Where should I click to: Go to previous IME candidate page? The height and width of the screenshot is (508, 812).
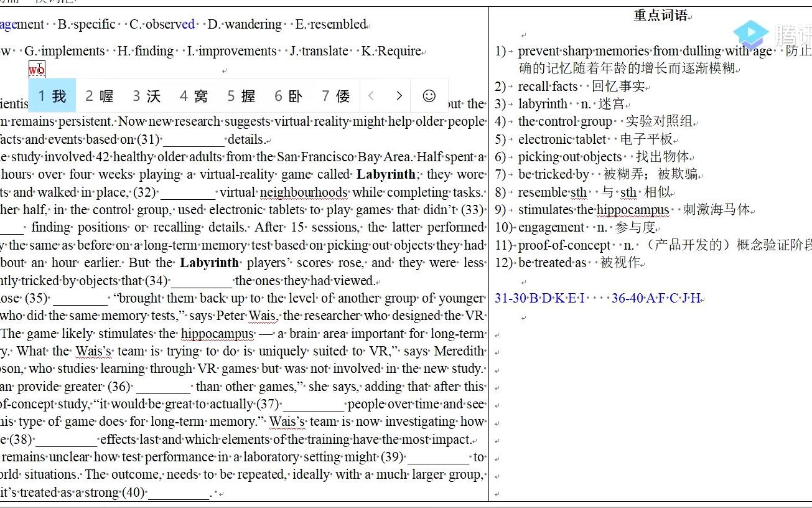[371, 96]
